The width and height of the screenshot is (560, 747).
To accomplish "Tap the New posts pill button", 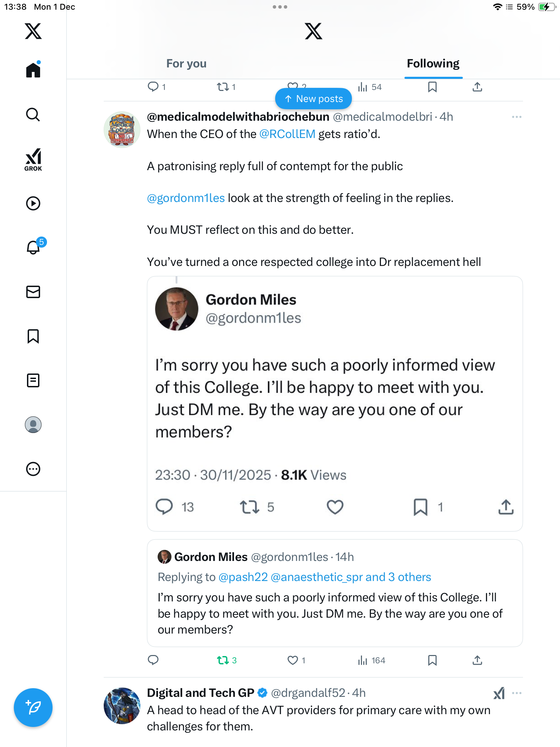I will click(x=314, y=99).
